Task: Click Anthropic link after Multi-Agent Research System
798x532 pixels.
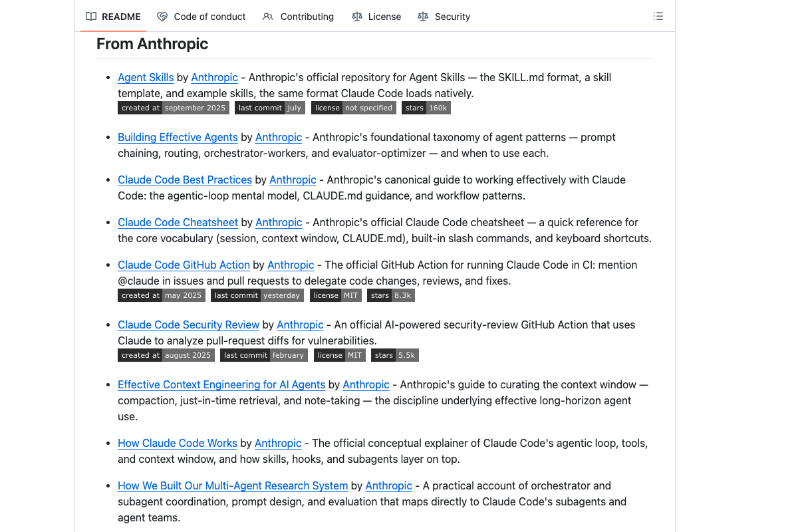Action: pos(388,485)
